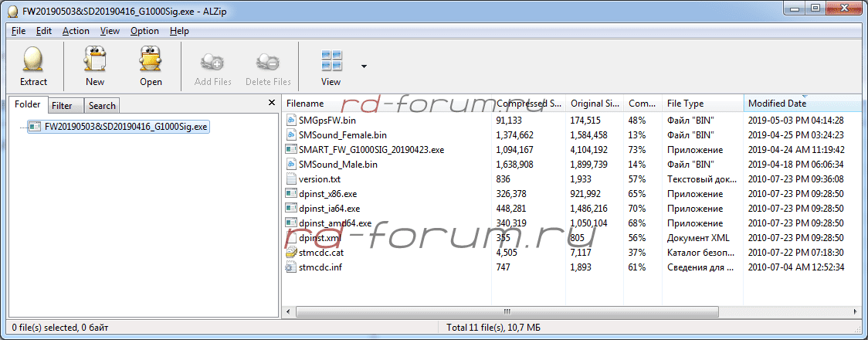Select the dpinst_x86.exe filename
This screenshot has height=340, width=868.
point(327,194)
